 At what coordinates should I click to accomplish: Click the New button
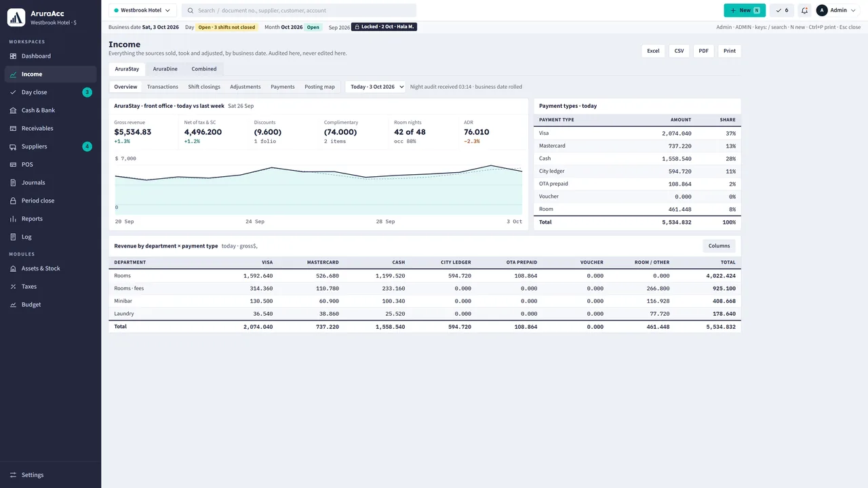745,10
